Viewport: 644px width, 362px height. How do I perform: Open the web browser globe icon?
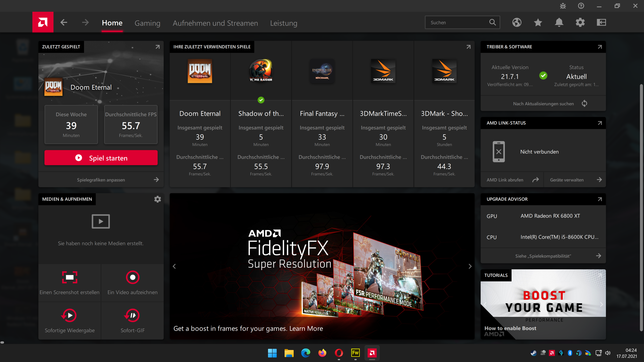(517, 22)
